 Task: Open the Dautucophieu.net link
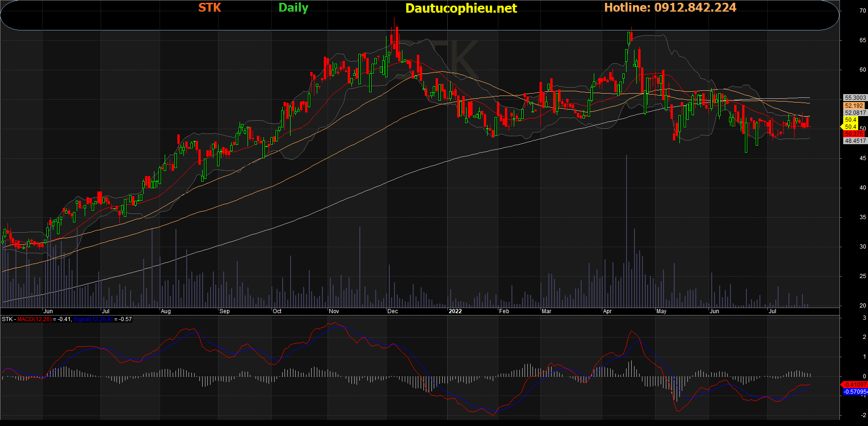pyautogui.click(x=461, y=8)
